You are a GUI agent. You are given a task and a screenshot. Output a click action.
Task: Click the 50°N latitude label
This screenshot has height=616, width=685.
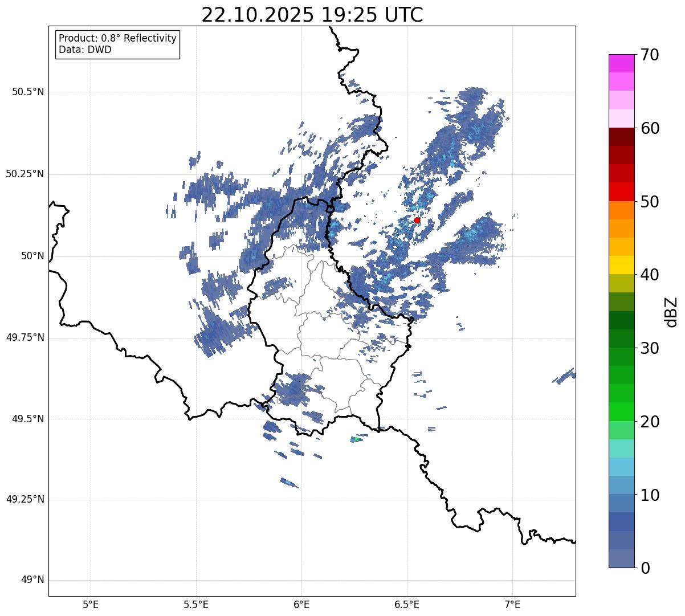point(32,256)
